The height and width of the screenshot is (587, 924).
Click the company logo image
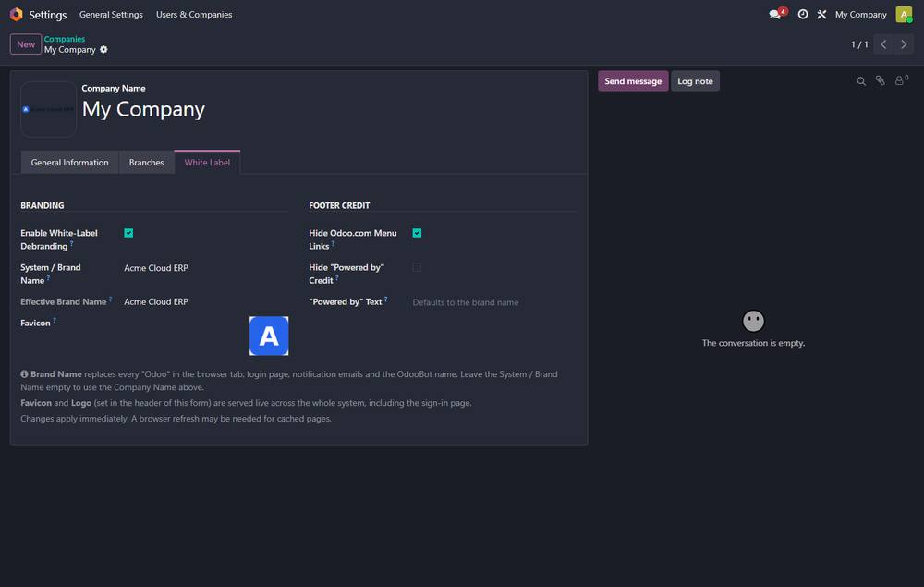[x=48, y=109]
